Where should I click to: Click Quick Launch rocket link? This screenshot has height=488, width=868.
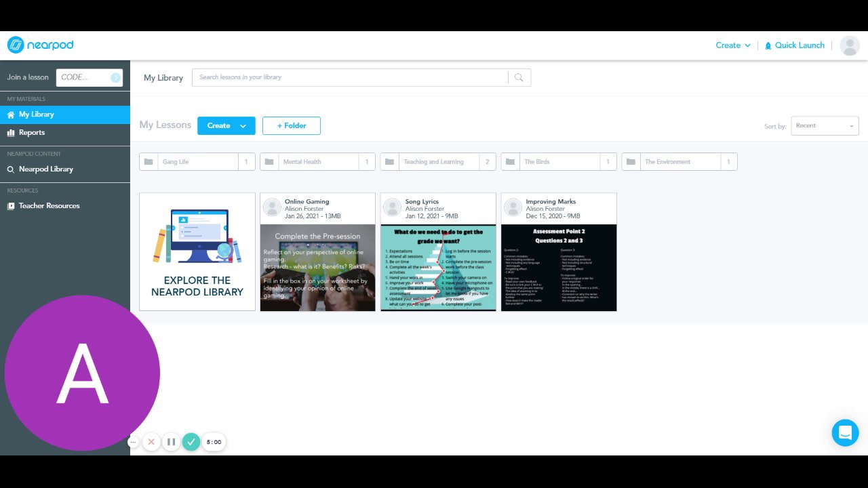pyautogui.click(x=795, y=45)
